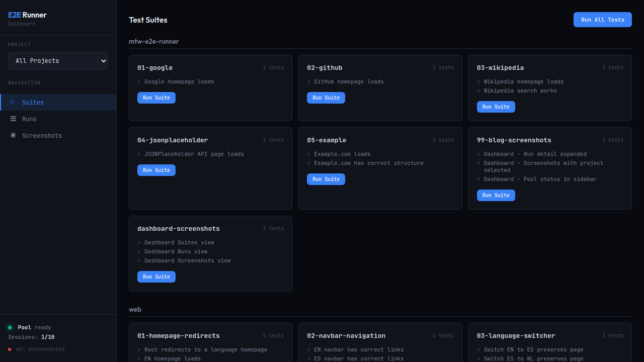Click the 03-wikipedia suite title

500,67
